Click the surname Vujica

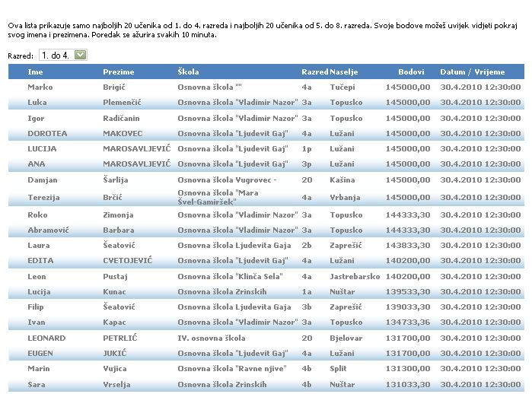115,369
